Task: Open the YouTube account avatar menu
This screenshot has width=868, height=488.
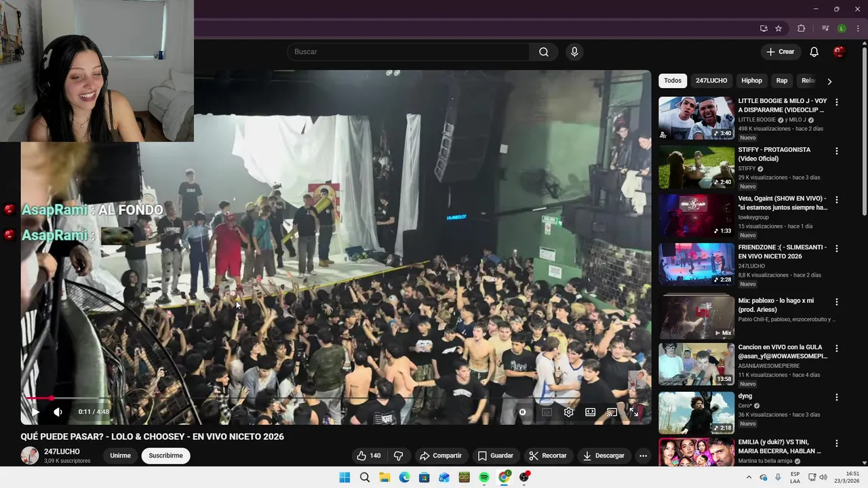Action: [x=840, y=52]
